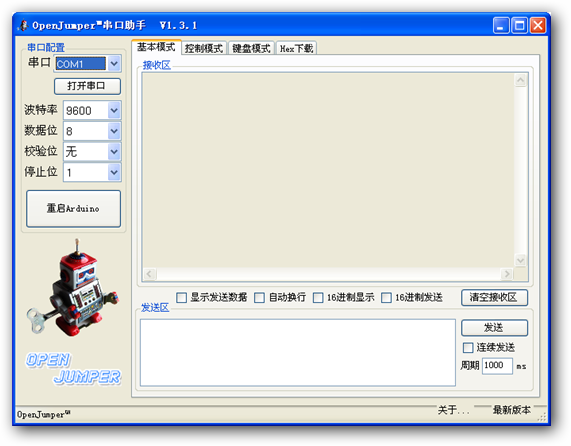Click the receive area scroll-up arrow
The image size is (571, 446).
click(520, 80)
